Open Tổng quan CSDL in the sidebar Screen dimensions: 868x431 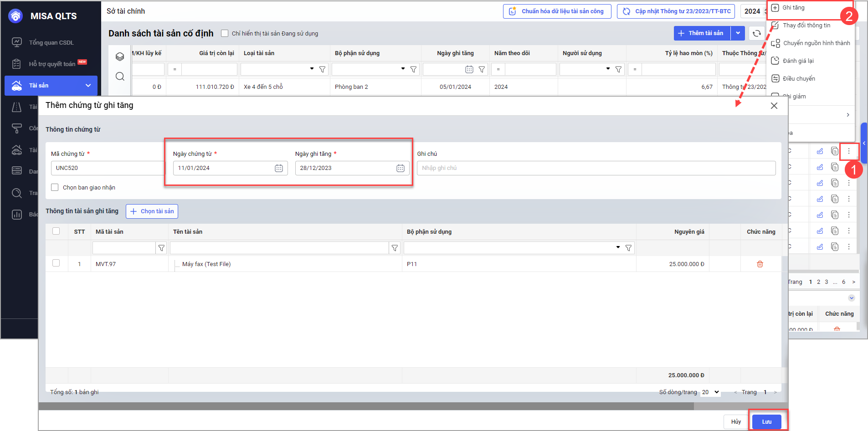click(x=51, y=42)
